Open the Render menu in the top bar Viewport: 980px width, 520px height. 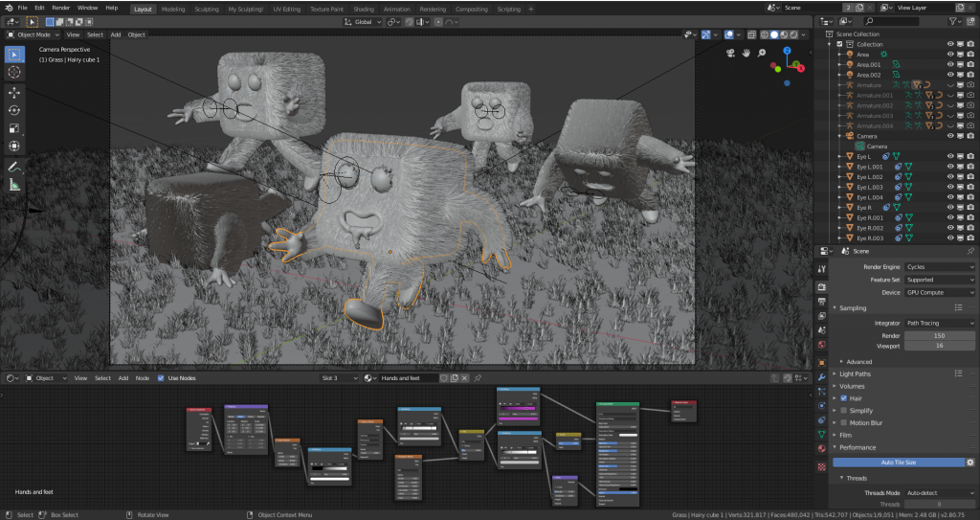tap(60, 8)
